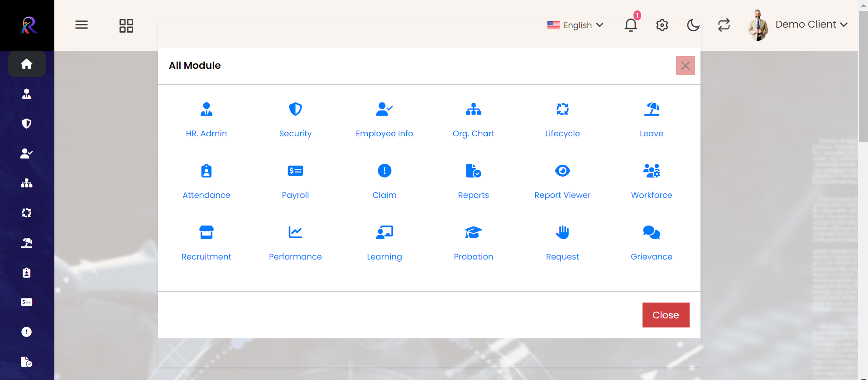This screenshot has height=380, width=868.
Task: Toggle dark mode with the moon icon
Action: [x=693, y=25]
